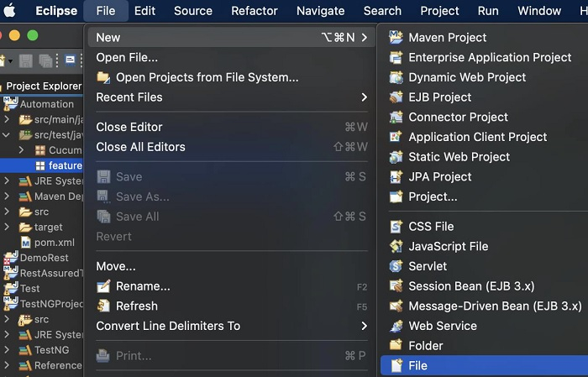The height and width of the screenshot is (377, 588).
Task: Open the Navigate menu in menu bar
Action: pyautogui.click(x=320, y=11)
